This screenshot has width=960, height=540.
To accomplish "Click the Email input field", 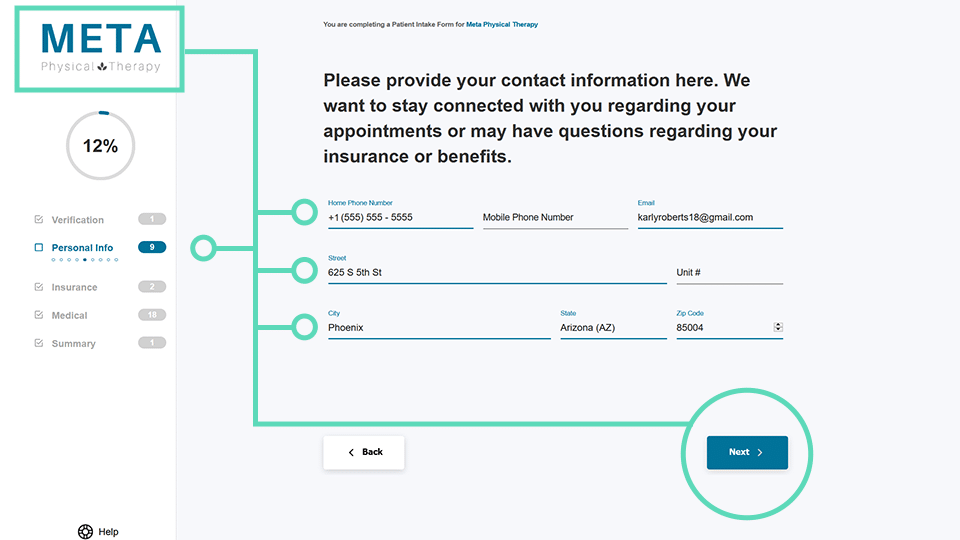I will tap(710, 217).
